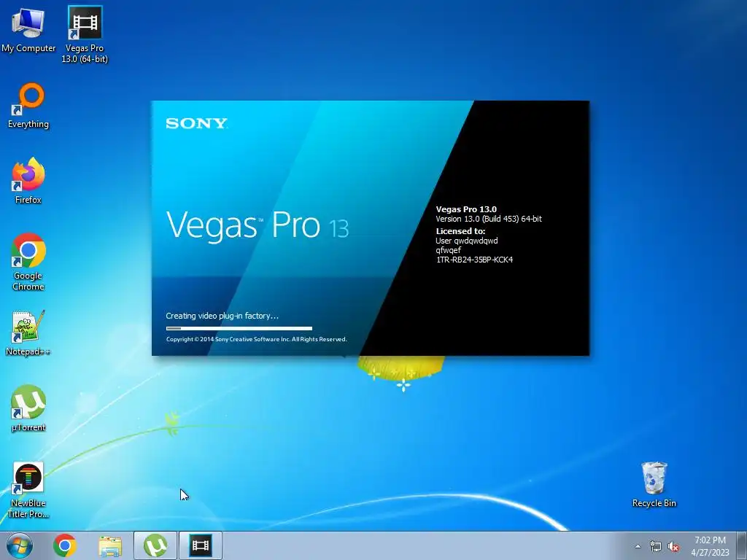The image size is (747, 560).
Task: Click the "qfwqef" company text
Action: [449, 250]
